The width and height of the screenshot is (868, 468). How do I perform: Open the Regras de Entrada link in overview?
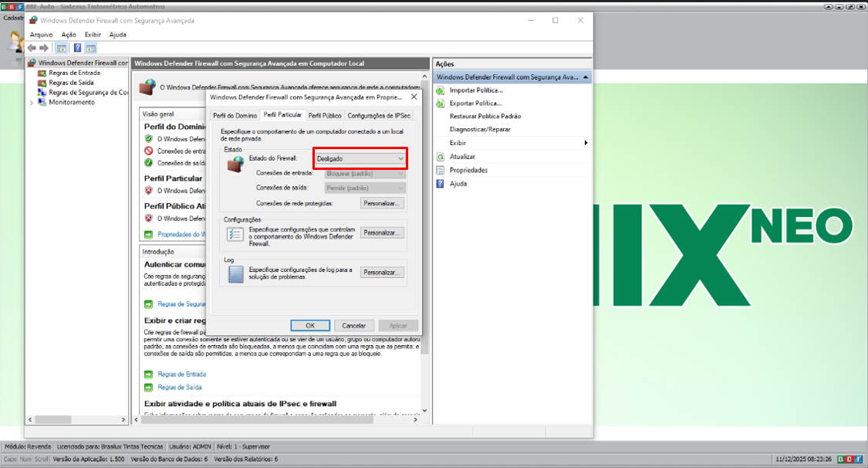(x=181, y=375)
